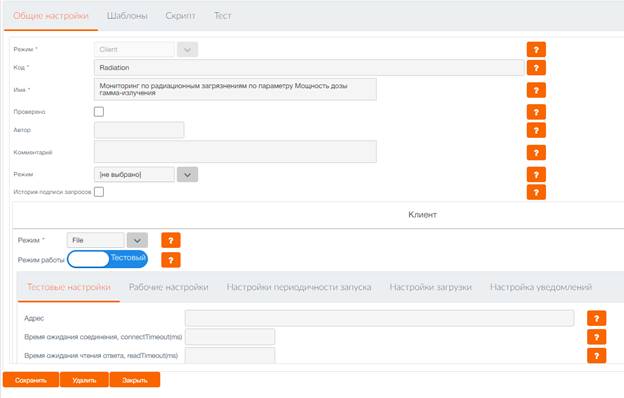Open help for the Комментарий field
Viewport: 624px width, 398px height.
click(536, 152)
